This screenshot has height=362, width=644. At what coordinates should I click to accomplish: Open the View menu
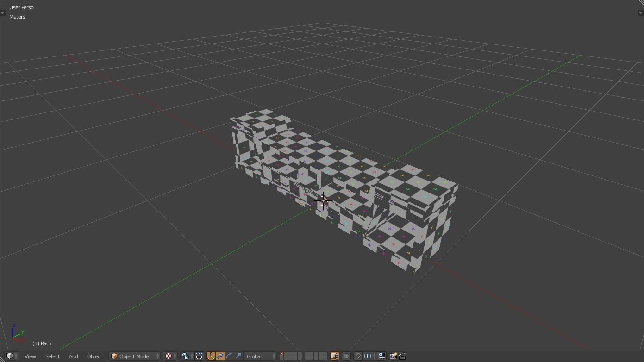pyautogui.click(x=30, y=356)
